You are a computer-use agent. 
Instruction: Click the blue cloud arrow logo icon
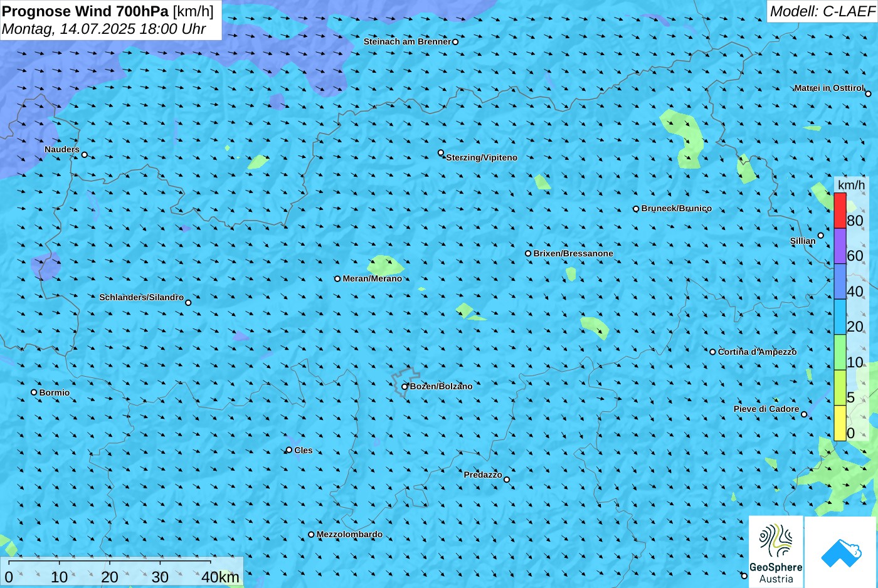point(841,553)
